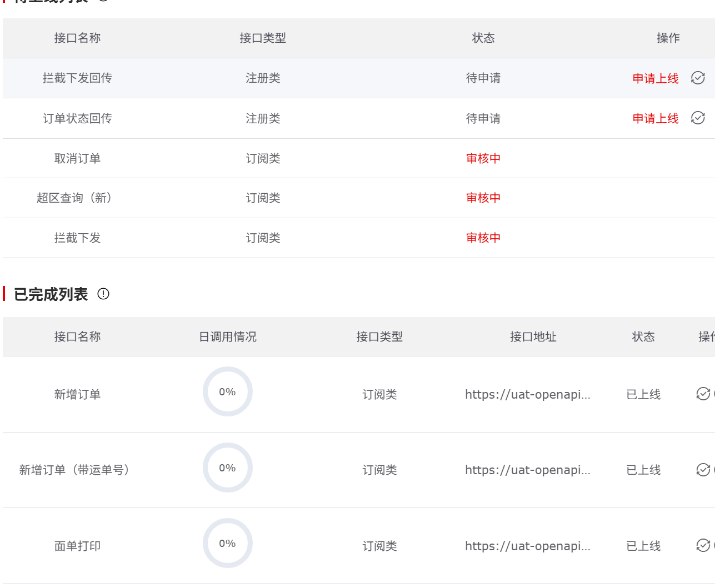Image resolution: width=715 pixels, height=588 pixels.
Task: Click 申请上线 for 订单状态回传
Action: [x=656, y=118]
